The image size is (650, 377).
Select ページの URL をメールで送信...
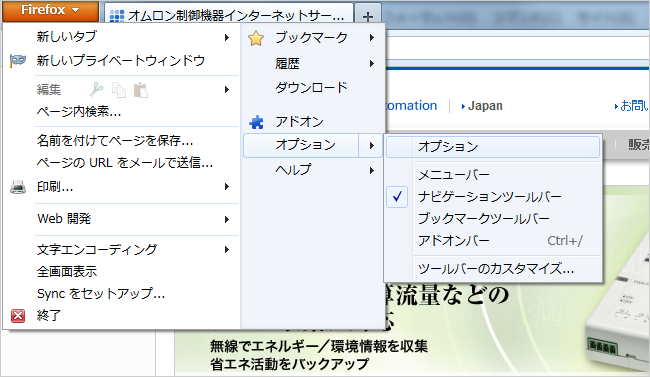click(x=125, y=163)
